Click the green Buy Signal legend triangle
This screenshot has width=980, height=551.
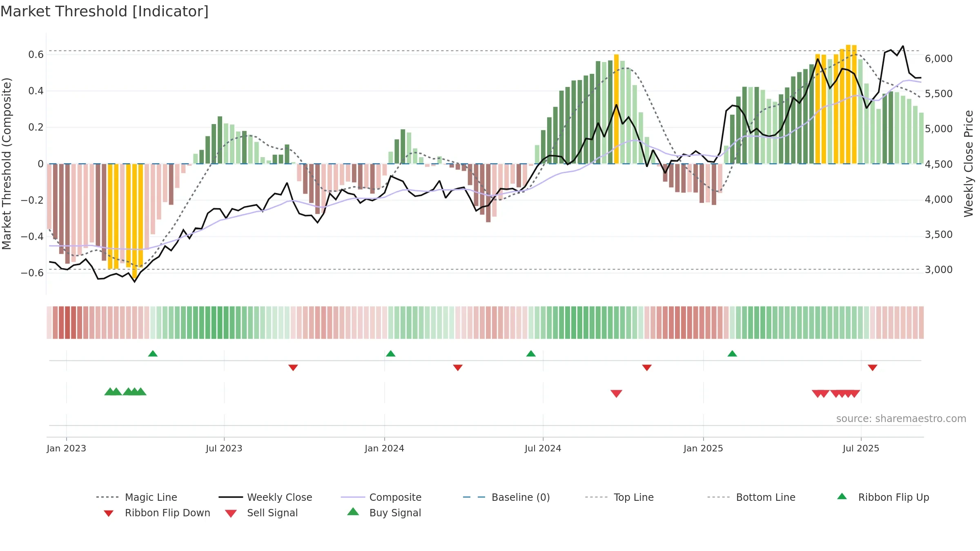353,511
